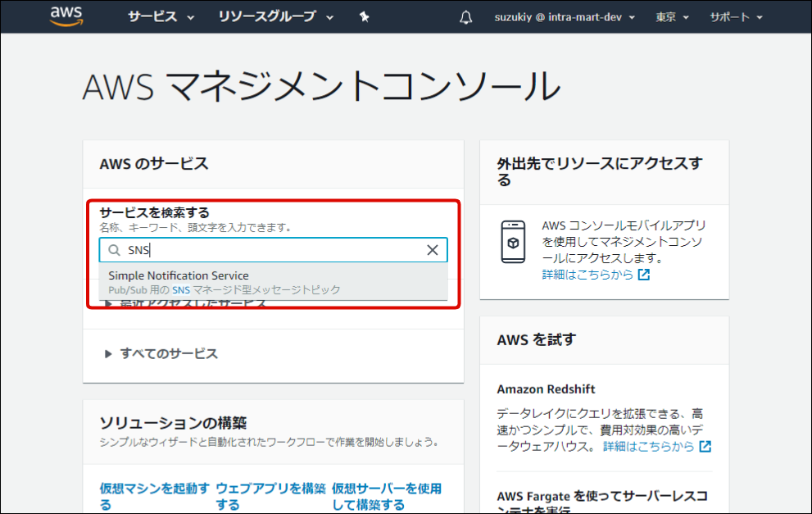Click external link icon beside Redshift link
Screen dimensions: 812x514
pos(705,447)
